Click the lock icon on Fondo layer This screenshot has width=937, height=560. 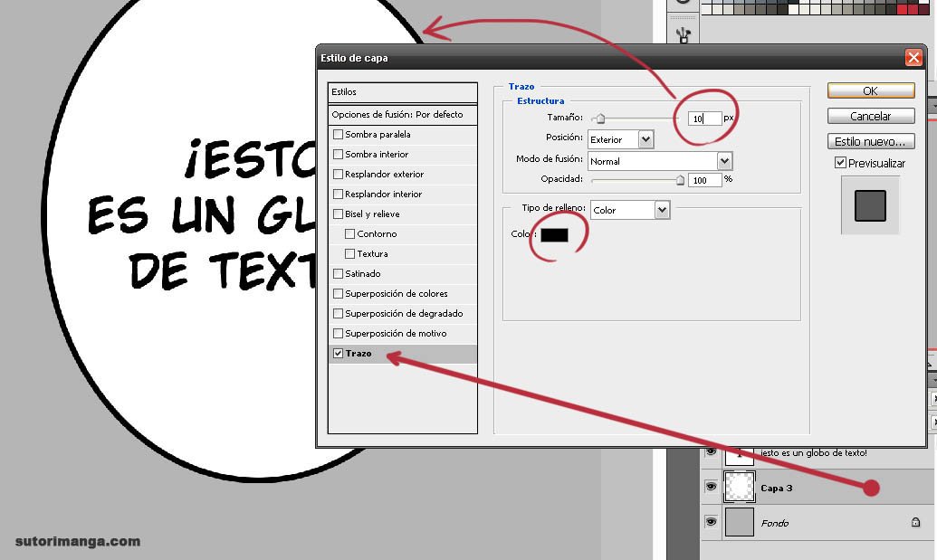click(914, 522)
